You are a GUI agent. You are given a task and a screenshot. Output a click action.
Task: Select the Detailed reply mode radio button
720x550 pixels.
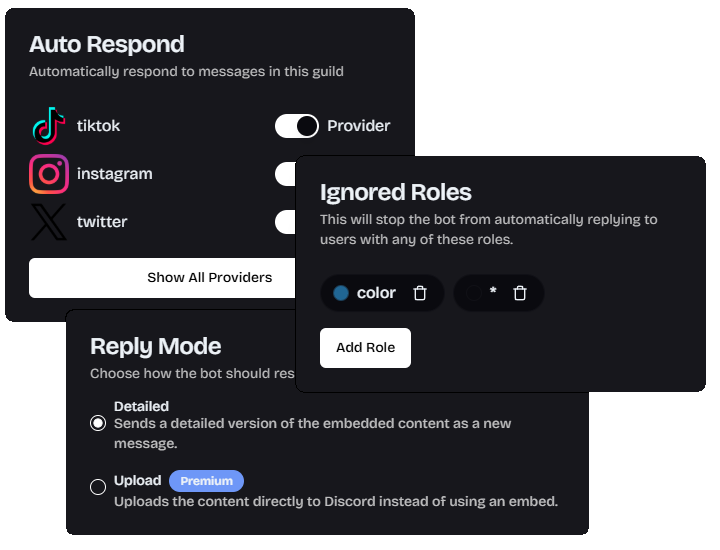point(98,423)
